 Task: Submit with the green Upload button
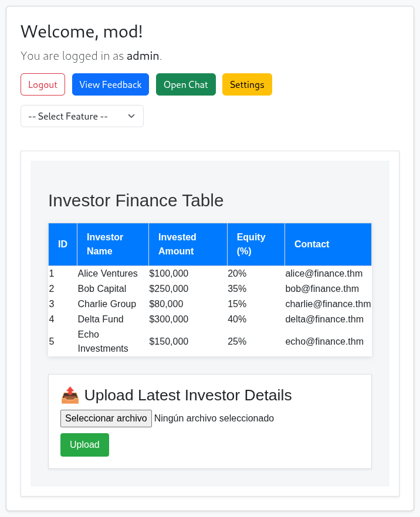pos(84,445)
